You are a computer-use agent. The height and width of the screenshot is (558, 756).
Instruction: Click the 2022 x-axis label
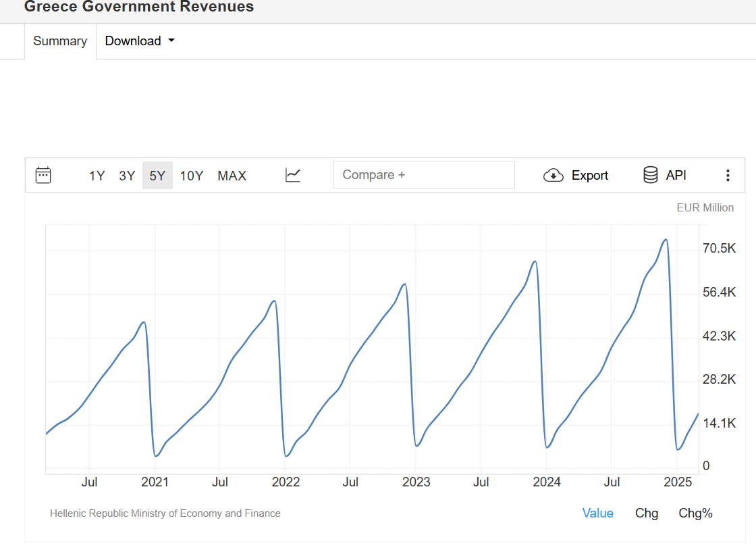[286, 482]
